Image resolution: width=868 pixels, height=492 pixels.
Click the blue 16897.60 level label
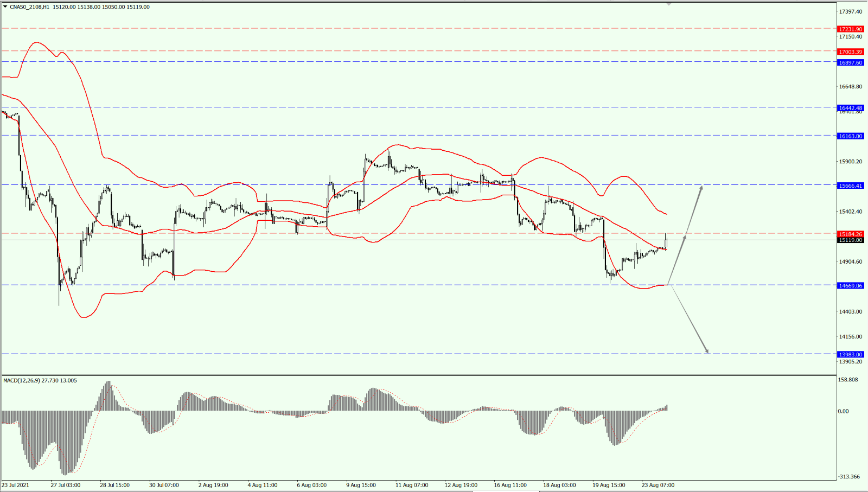click(850, 63)
